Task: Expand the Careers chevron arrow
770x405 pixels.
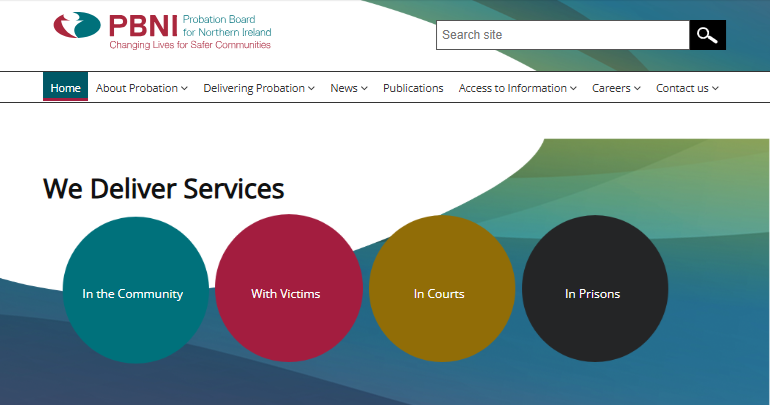Action: pyautogui.click(x=637, y=88)
